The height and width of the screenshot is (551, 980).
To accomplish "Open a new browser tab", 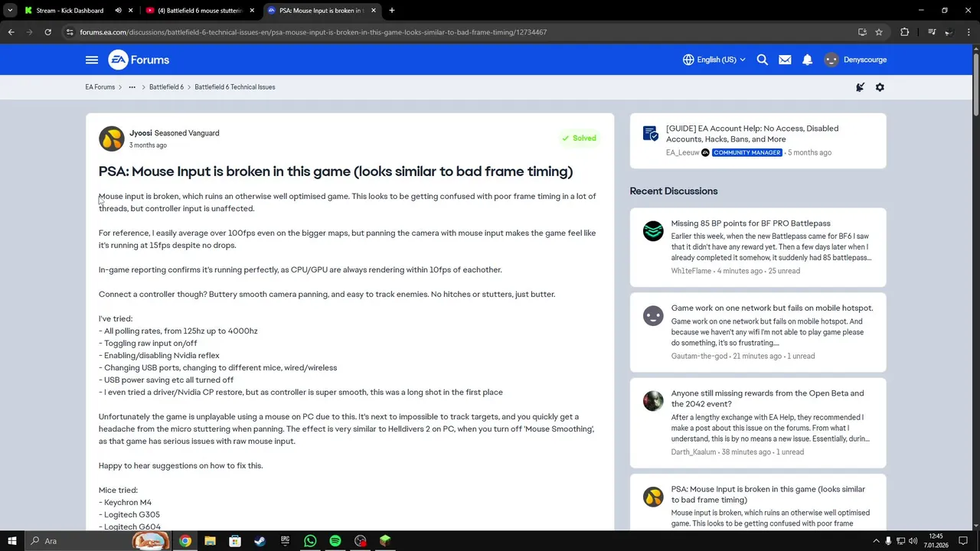I will [x=391, y=11].
